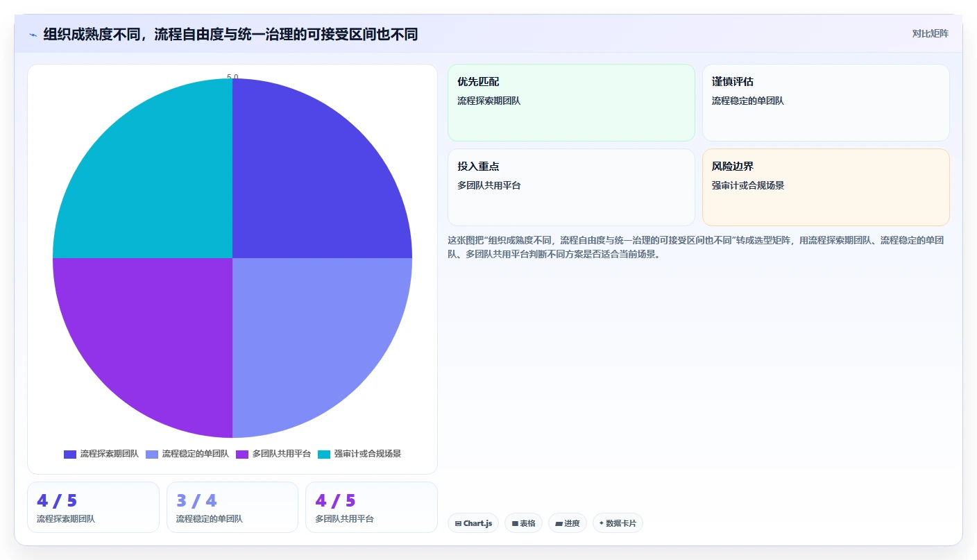This screenshot has width=977, height=560.
Task: Click the description paragraph starting 这张图把
Action: coord(695,247)
